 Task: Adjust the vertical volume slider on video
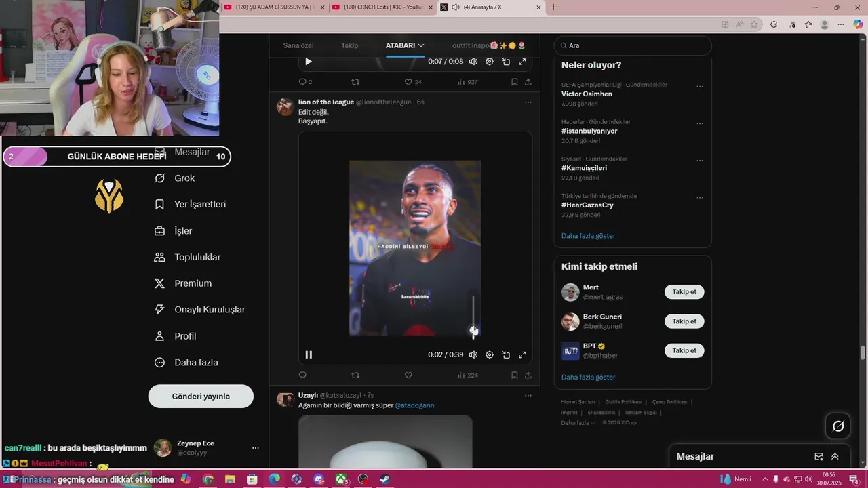tap(473, 316)
